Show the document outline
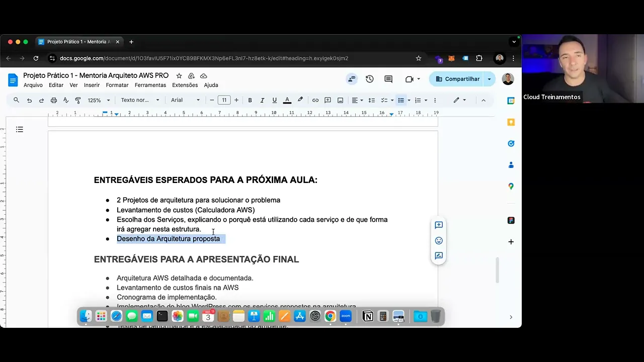 (x=20, y=130)
